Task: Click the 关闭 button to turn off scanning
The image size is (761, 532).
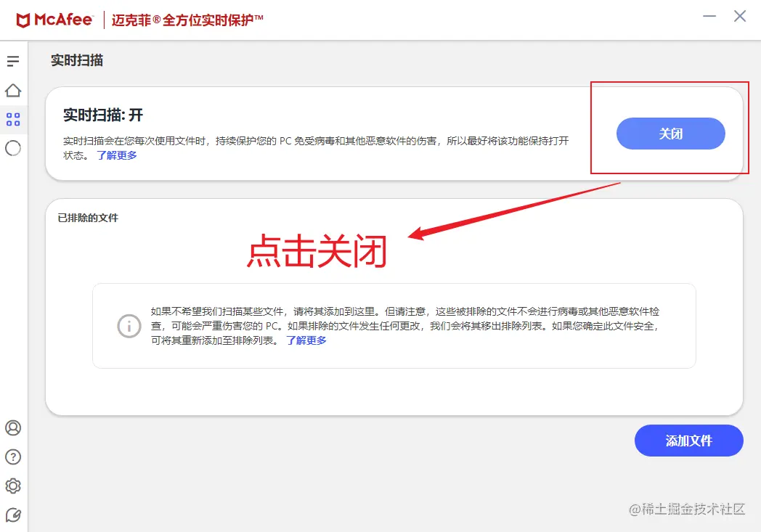Action: click(x=671, y=134)
